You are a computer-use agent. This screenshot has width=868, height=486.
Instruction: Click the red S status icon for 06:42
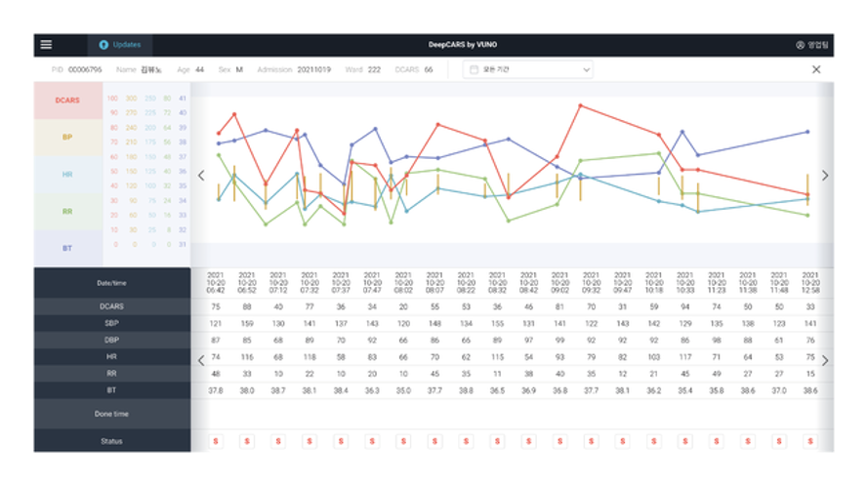point(216,441)
